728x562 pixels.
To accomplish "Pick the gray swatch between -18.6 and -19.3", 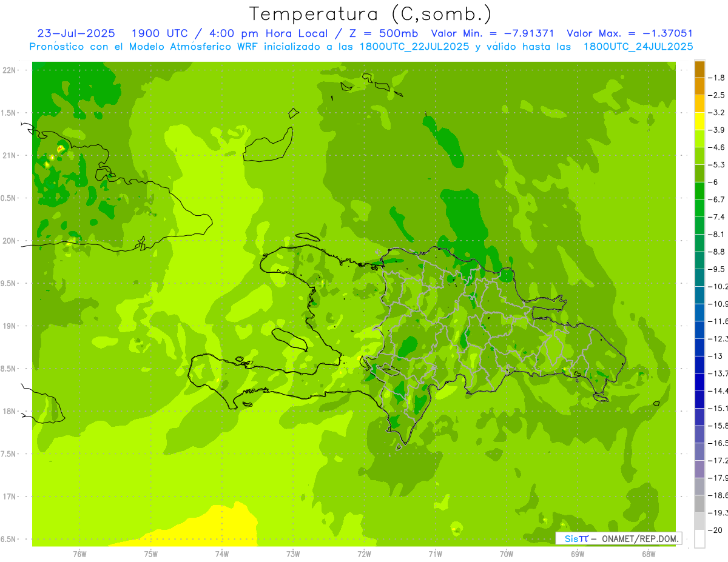I will [699, 503].
